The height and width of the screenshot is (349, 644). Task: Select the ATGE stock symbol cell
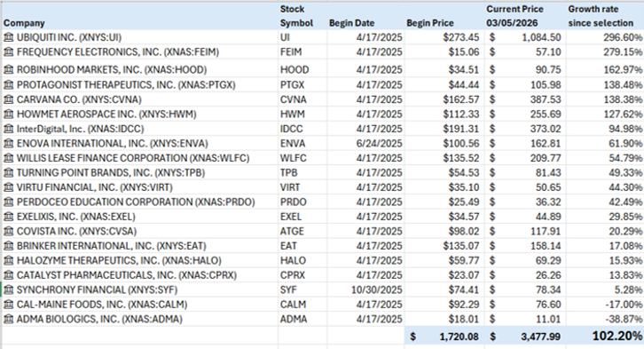point(302,232)
